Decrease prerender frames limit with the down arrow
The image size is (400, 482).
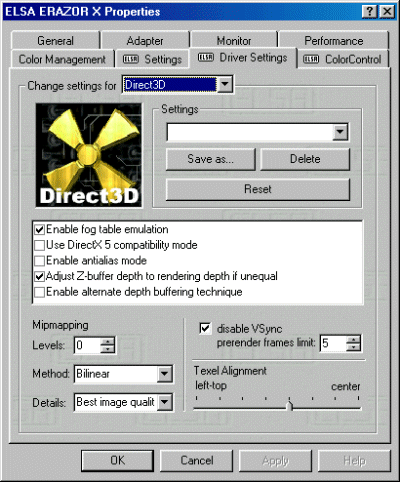(353, 347)
